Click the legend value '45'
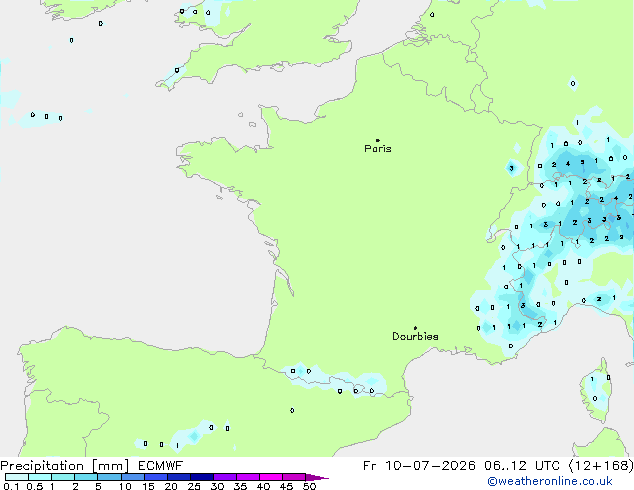 coord(286,486)
